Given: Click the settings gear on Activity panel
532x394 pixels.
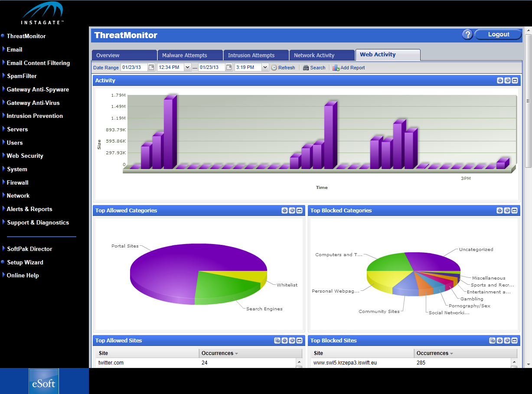Looking at the screenshot, I should coord(500,80).
